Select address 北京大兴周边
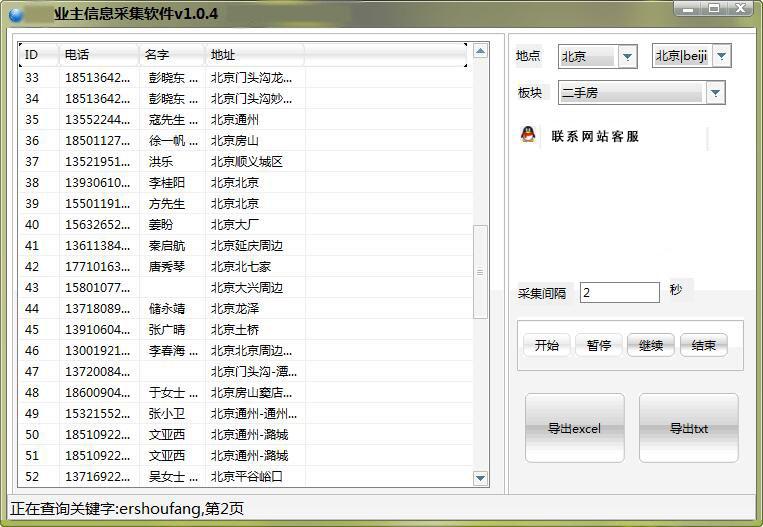 click(246, 288)
